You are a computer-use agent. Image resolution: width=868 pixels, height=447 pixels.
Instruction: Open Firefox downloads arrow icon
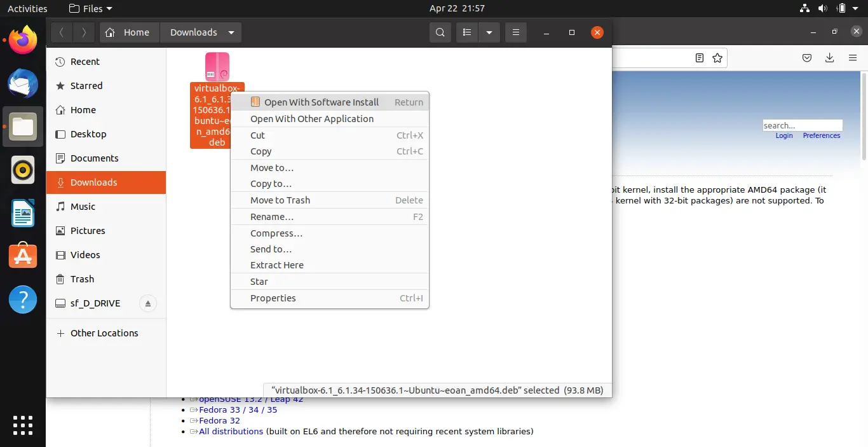click(829, 58)
